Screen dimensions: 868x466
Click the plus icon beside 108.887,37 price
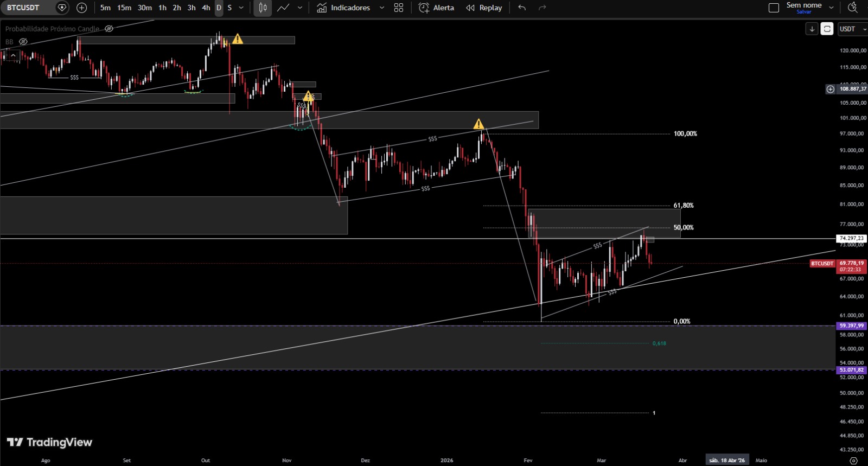[x=830, y=89]
